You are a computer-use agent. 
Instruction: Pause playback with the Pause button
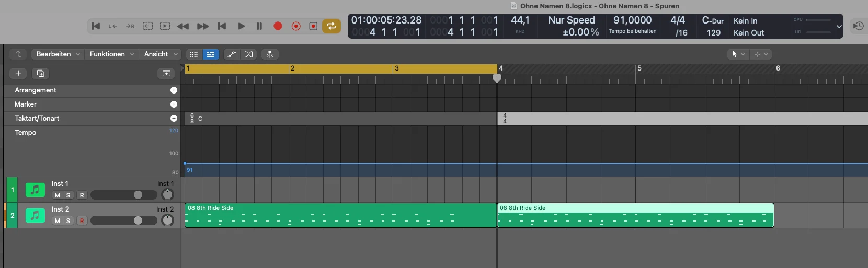click(x=259, y=26)
